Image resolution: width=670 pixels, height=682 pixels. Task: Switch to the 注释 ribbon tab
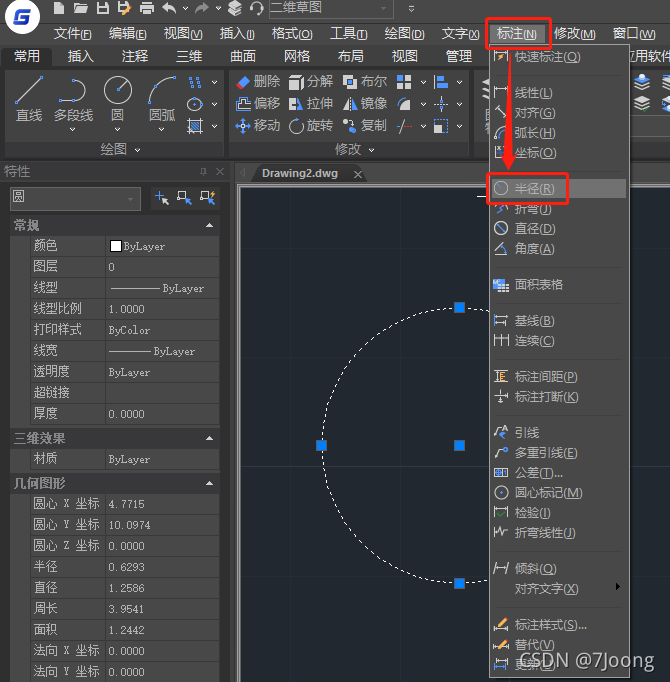pos(135,56)
